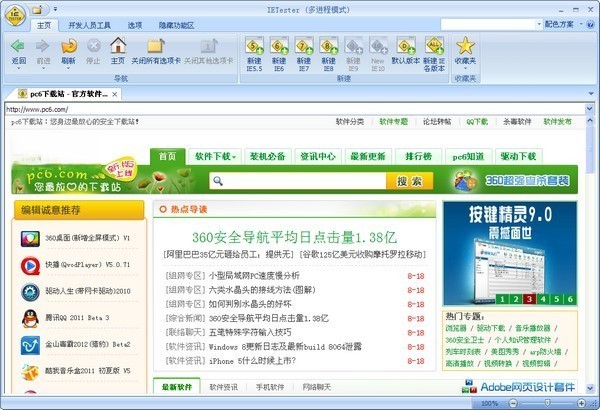Open the 选项 ribbon tab
Viewport: 600px width, 410px height.
coord(135,25)
